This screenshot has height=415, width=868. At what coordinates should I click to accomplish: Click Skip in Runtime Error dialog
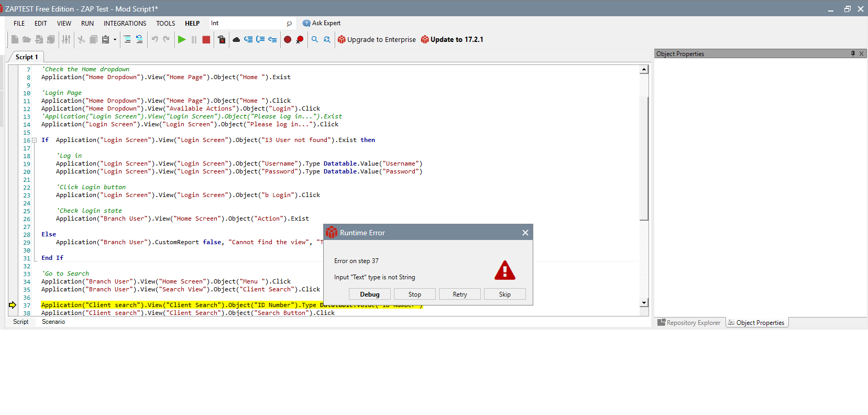tap(505, 294)
